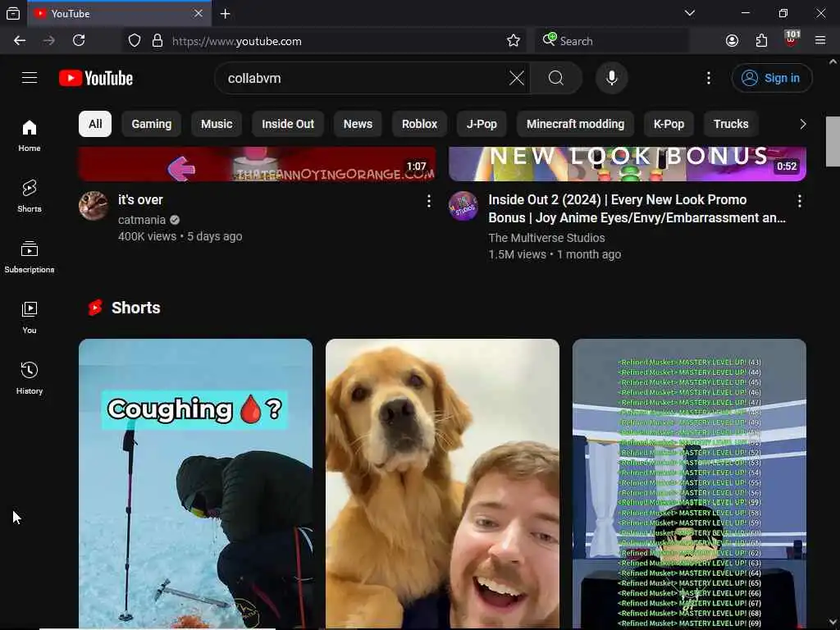The height and width of the screenshot is (630, 840).
Task: Select the Trucks filter chip
Action: (x=731, y=125)
